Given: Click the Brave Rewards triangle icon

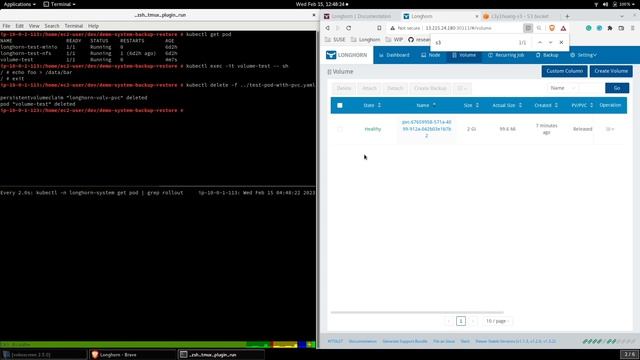Looking at the screenshot, I should (x=563, y=28).
